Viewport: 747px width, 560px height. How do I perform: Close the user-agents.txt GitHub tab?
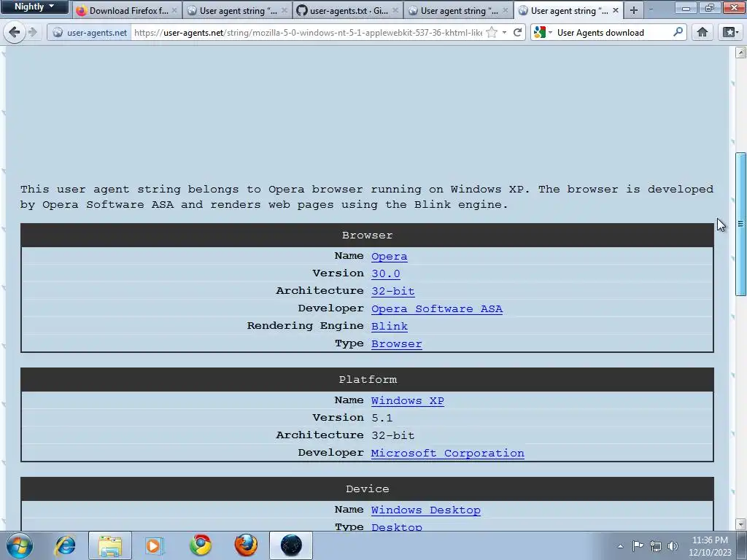click(x=395, y=10)
